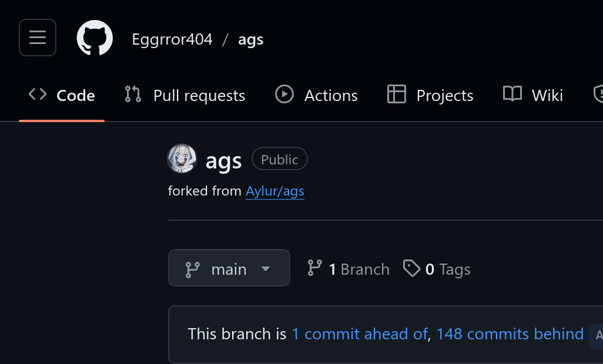Click the branch fork icon next to main
603x364 pixels.
(x=193, y=268)
